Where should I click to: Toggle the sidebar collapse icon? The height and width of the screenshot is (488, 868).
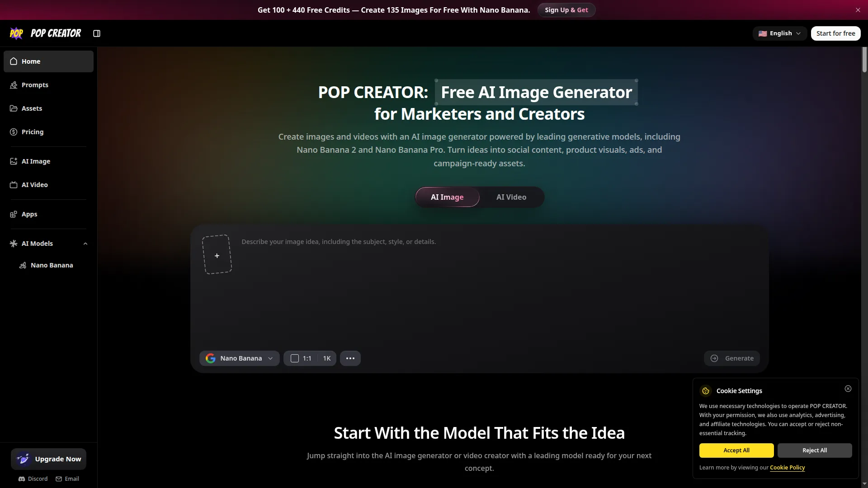(x=97, y=33)
